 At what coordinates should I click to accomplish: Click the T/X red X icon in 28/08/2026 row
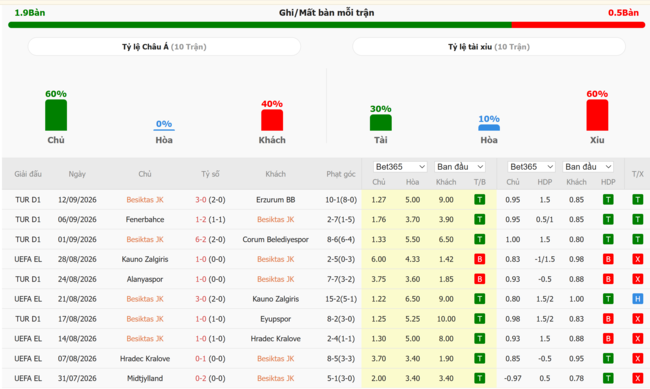click(x=637, y=259)
